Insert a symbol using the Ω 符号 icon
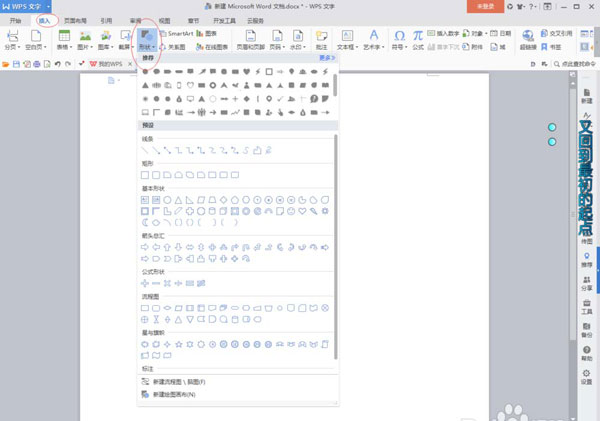 click(399, 40)
